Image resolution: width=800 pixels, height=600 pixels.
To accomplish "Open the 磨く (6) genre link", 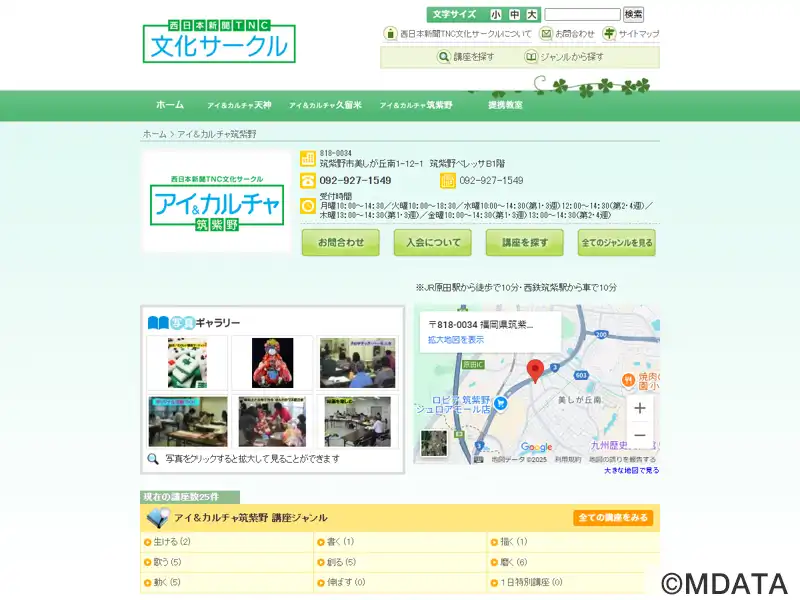I will 514,562.
